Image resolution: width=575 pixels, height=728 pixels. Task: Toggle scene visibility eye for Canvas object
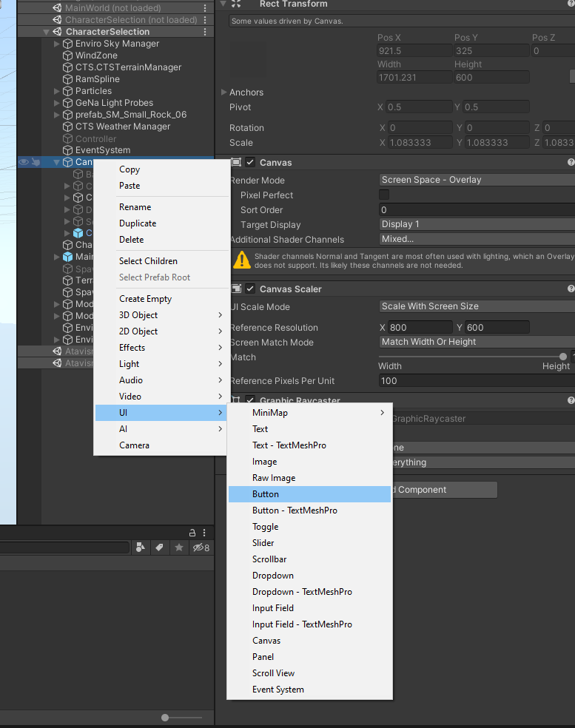pyautogui.click(x=24, y=162)
